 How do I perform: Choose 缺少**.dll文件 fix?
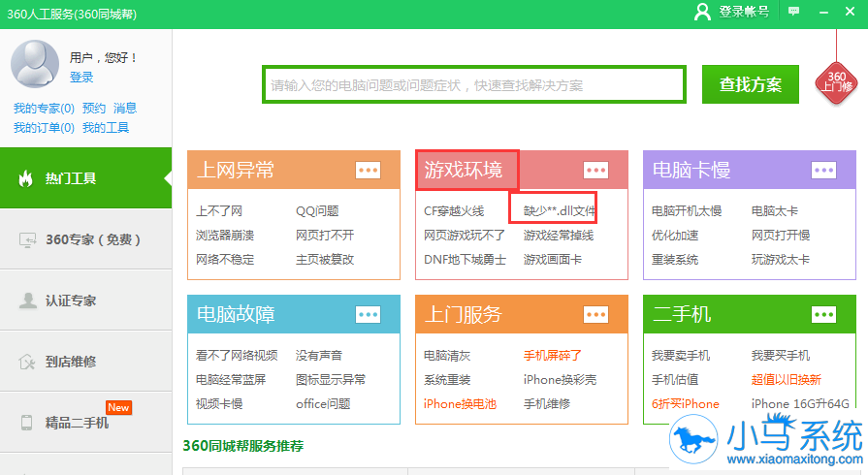(559, 211)
